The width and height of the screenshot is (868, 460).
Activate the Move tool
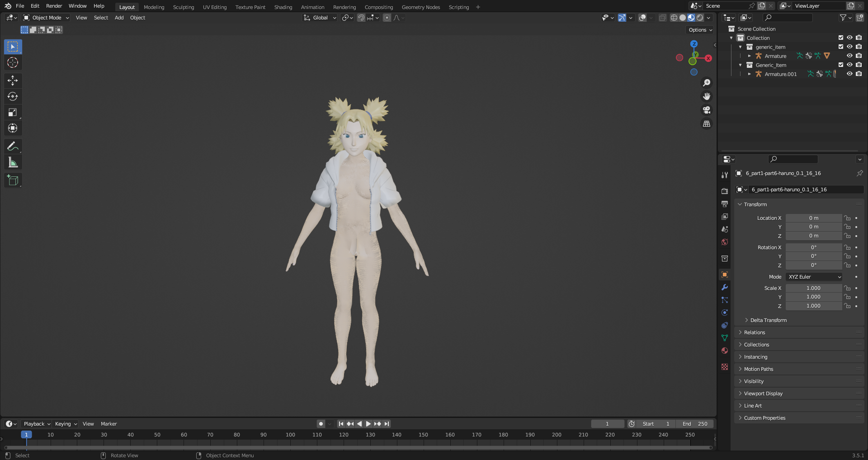pyautogui.click(x=13, y=81)
